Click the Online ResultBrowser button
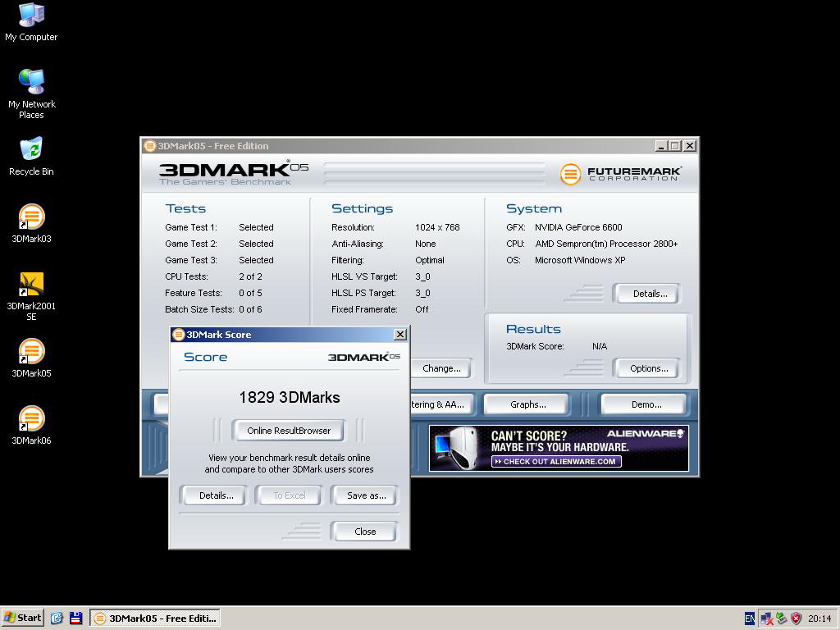The image size is (840, 630). (288, 431)
